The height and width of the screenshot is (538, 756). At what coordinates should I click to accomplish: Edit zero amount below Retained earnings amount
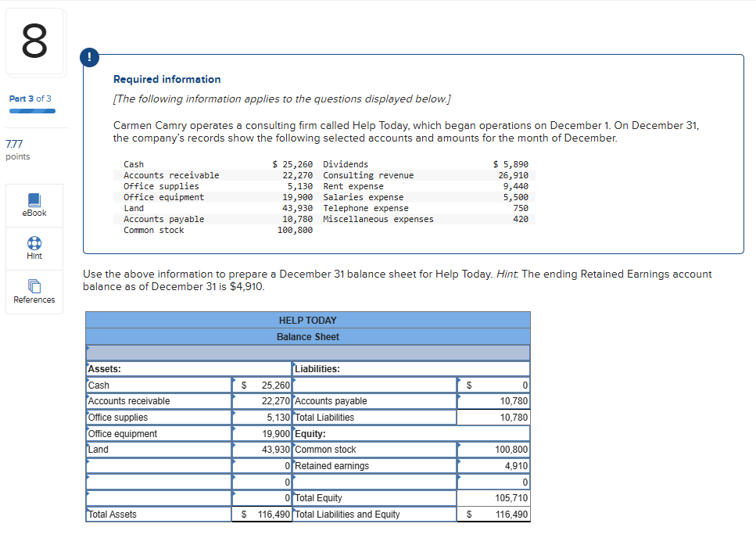click(x=493, y=482)
